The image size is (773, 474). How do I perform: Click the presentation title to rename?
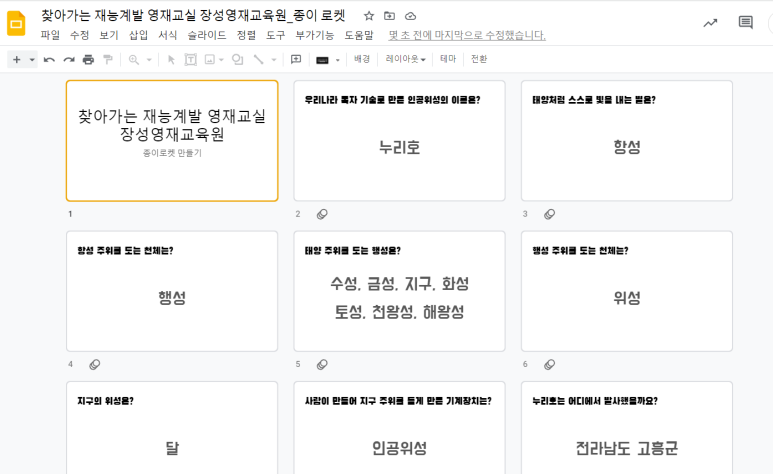193,16
